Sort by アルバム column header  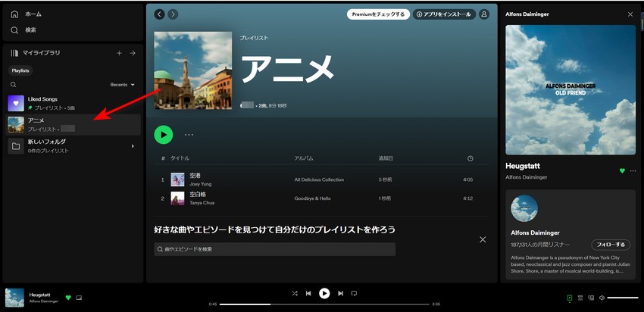pyautogui.click(x=304, y=158)
